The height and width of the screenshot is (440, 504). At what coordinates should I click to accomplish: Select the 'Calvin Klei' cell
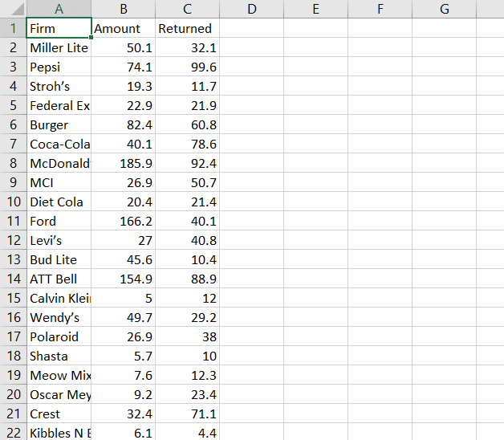tap(59, 298)
